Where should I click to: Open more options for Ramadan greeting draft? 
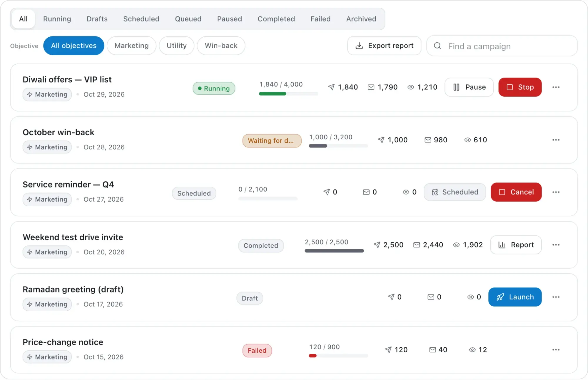(x=556, y=297)
